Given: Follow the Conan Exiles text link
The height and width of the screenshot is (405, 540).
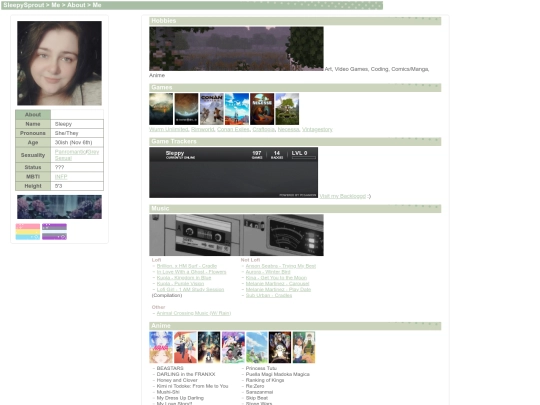Looking at the screenshot, I should (x=233, y=129).
